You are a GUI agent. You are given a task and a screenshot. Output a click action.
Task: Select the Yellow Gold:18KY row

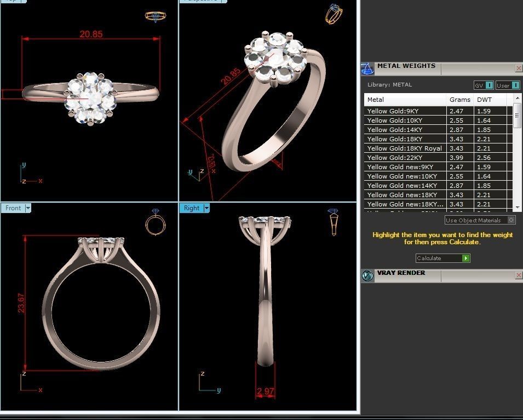(x=438, y=139)
